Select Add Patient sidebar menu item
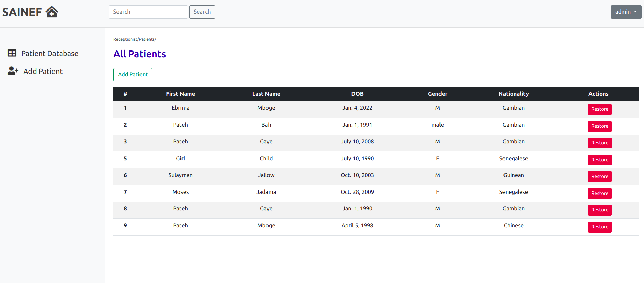The image size is (644, 283). 43,72
